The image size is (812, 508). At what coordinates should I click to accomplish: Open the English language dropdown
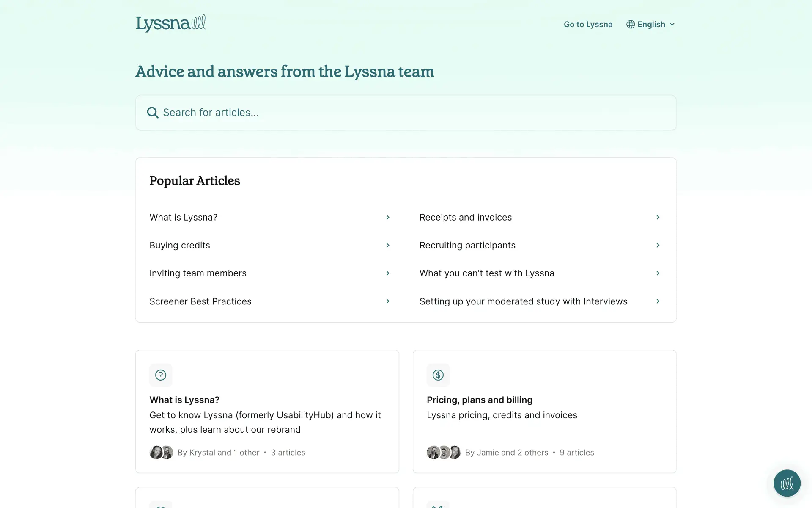tap(651, 25)
